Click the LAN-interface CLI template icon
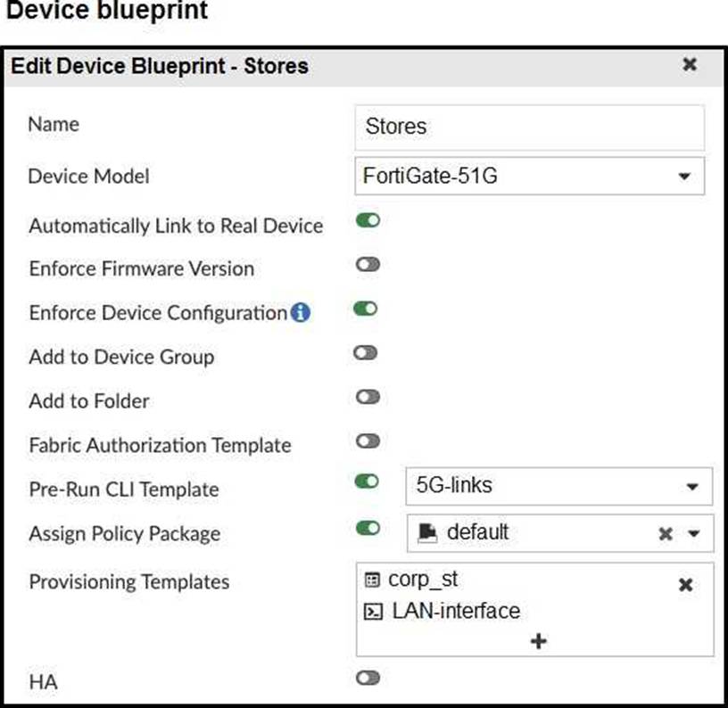The height and width of the screenshot is (708, 728). (375, 612)
